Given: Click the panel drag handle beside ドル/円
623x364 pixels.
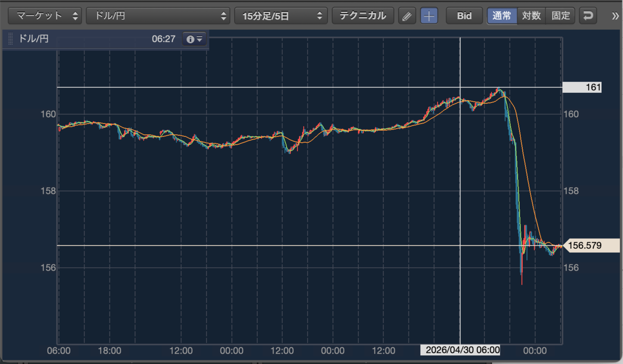Looking at the screenshot, I should click(10, 39).
